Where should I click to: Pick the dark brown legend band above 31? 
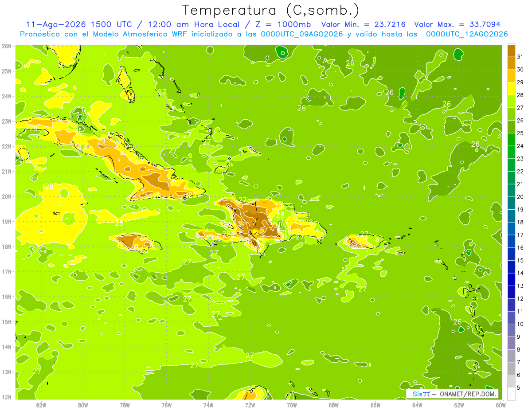pos(511,51)
